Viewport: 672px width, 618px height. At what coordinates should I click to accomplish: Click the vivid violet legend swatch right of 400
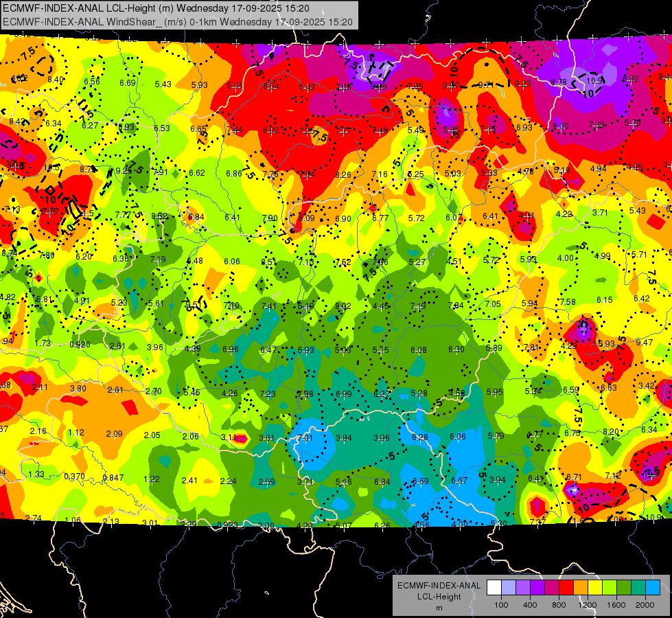[537, 588]
